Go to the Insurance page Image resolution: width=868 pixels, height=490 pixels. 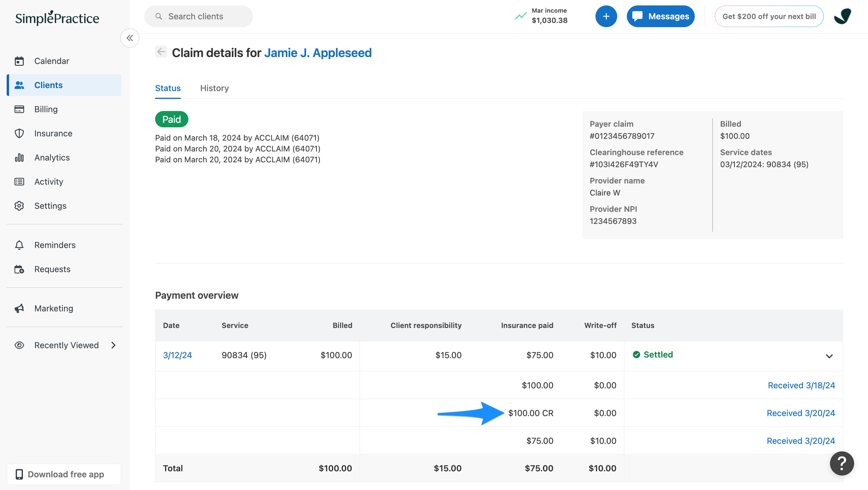[64, 133]
